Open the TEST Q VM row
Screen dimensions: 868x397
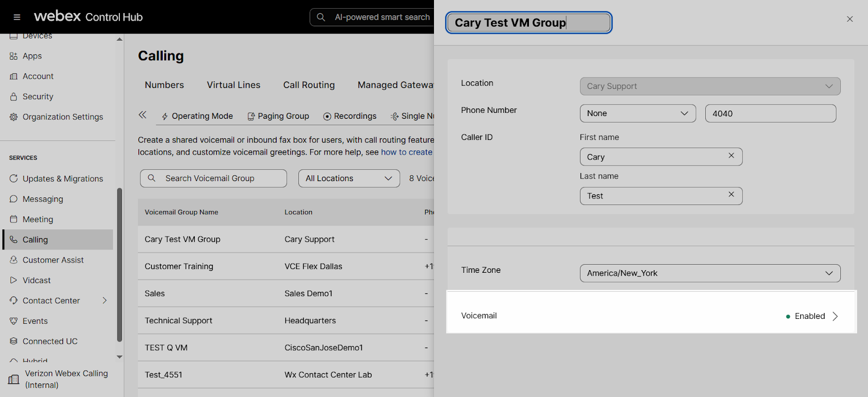point(286,348)
